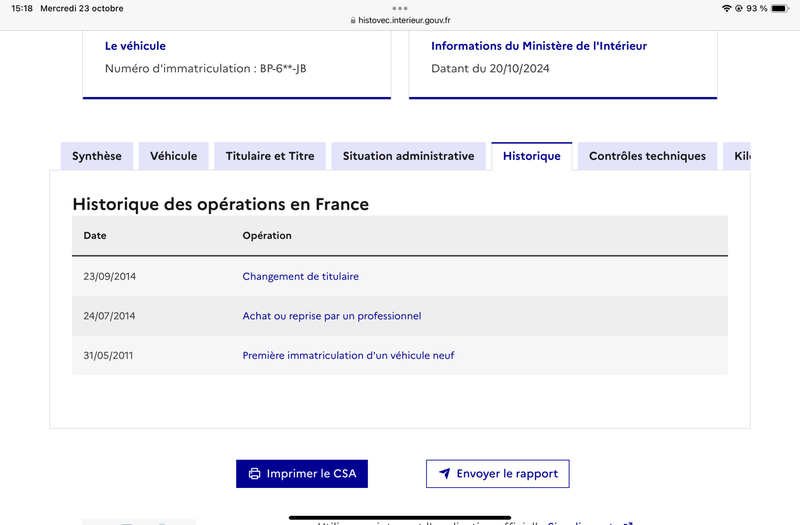The image size is (800, 525).
Task: Tap the histovec.interieur.gouv.fr address bar
Action: (x=400, y=20)
